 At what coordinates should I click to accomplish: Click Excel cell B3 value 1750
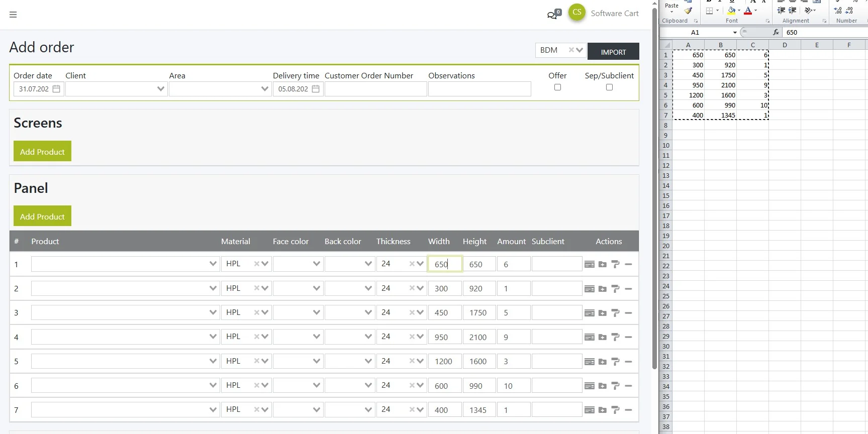coord(720,75)
